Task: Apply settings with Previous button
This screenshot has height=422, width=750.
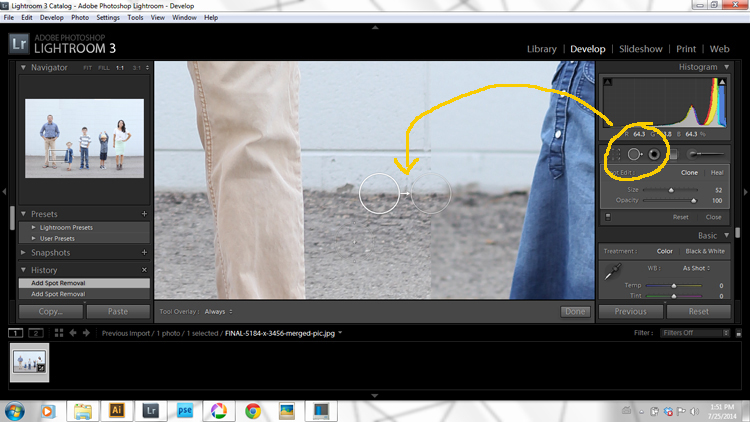Action: (x=630, y=311)
